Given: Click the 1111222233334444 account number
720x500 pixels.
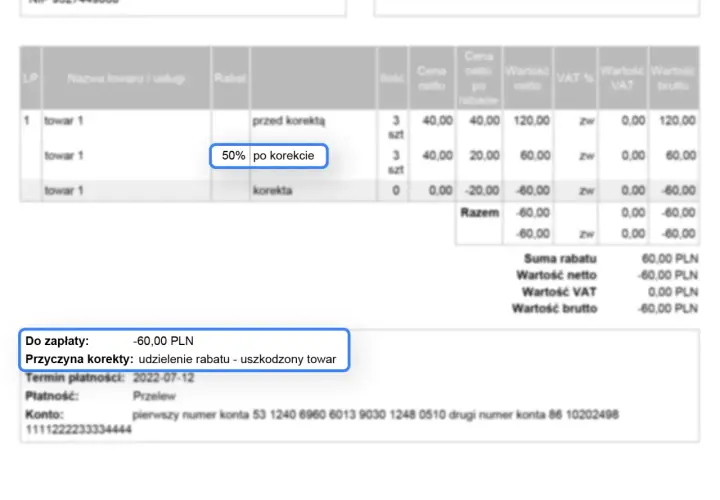Looking at the screenshot, I should coord(79,429).
